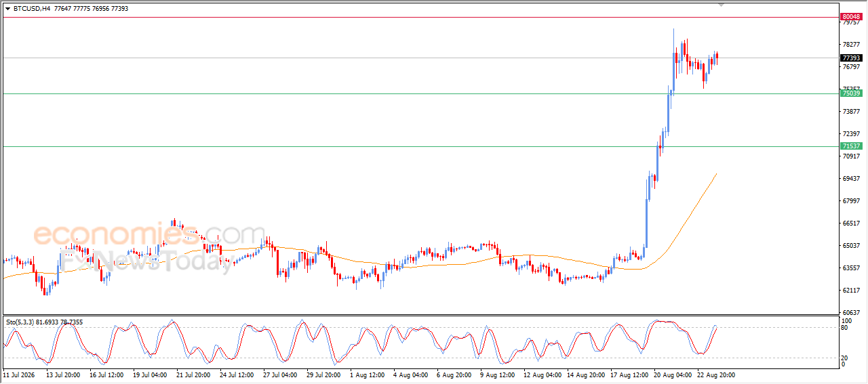Click the BTCUSD,H4 chart title text

click(33, 9)
